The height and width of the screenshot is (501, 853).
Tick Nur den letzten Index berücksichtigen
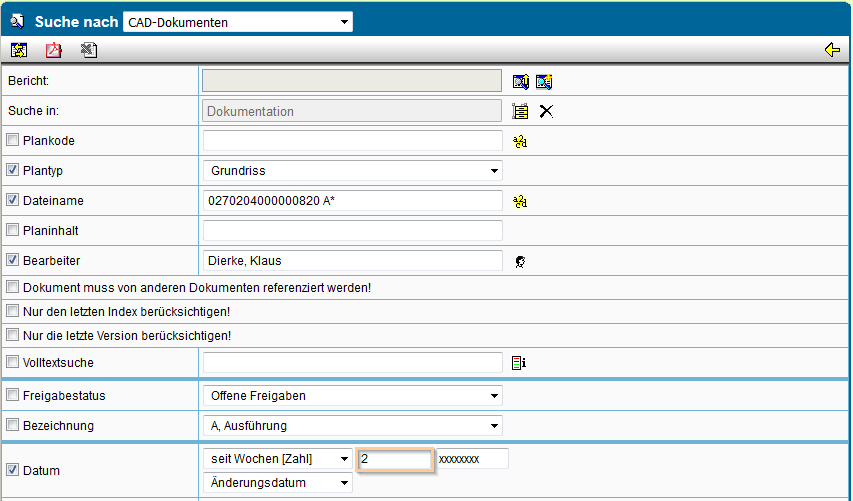click(x=13, y=311)
